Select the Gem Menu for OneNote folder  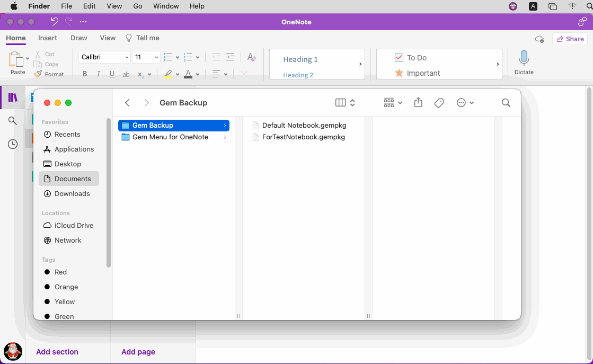(x=174, y=137)
